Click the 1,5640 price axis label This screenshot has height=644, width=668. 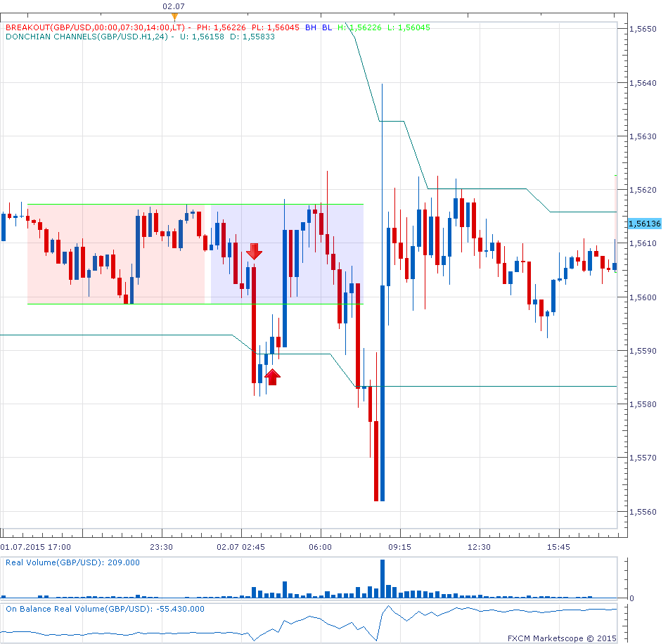point(643,83)
